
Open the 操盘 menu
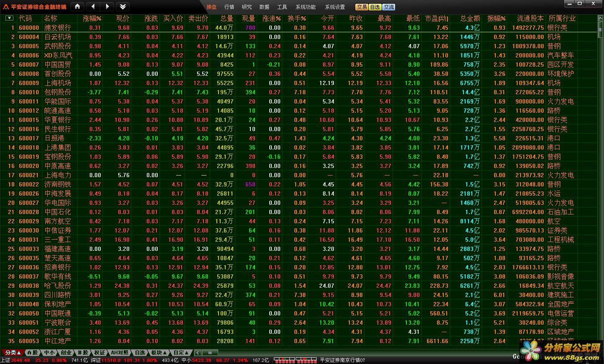(x=211, y=7)
